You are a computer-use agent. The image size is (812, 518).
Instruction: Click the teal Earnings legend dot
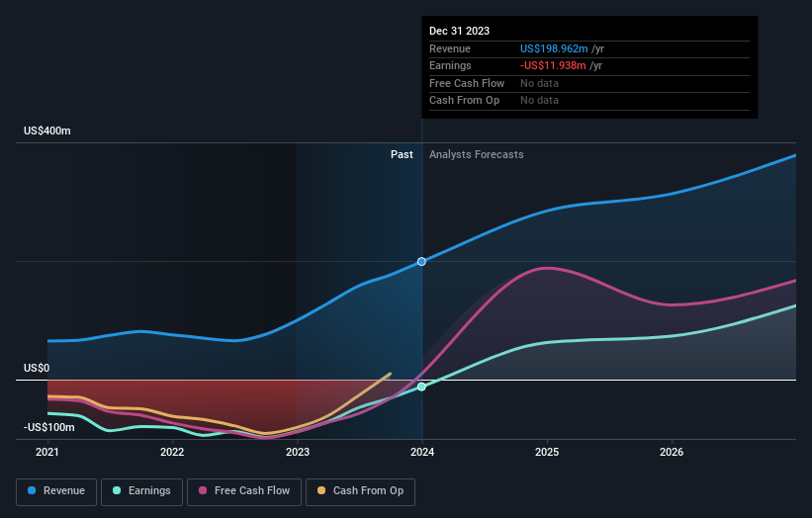[117, 490]
